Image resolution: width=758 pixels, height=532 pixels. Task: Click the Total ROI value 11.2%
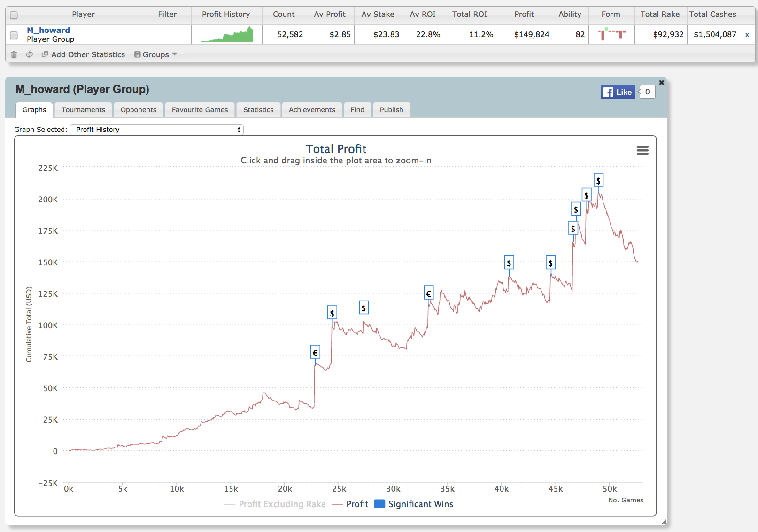pyautogui.click(x=481, y=35)
